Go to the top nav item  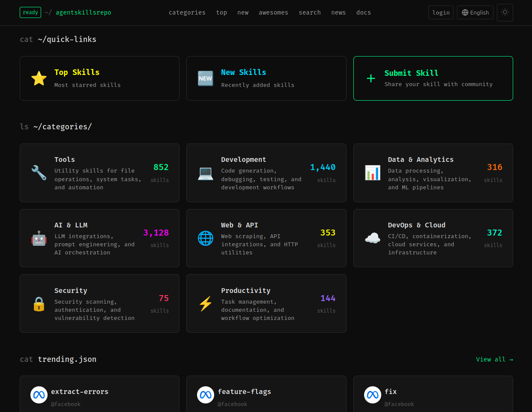[x=221, y=12]
